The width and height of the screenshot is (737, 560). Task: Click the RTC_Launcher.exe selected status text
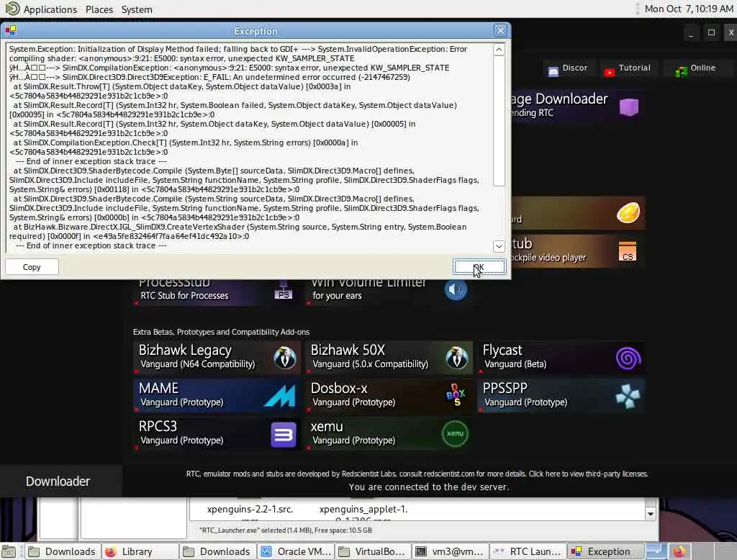tap(285, 530)
